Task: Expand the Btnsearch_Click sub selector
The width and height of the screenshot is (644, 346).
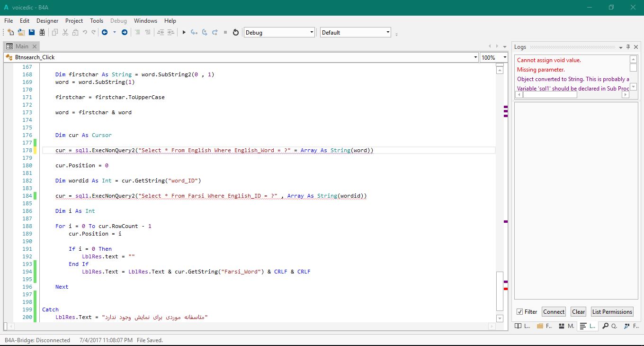Action: click(x=475, y=57)
